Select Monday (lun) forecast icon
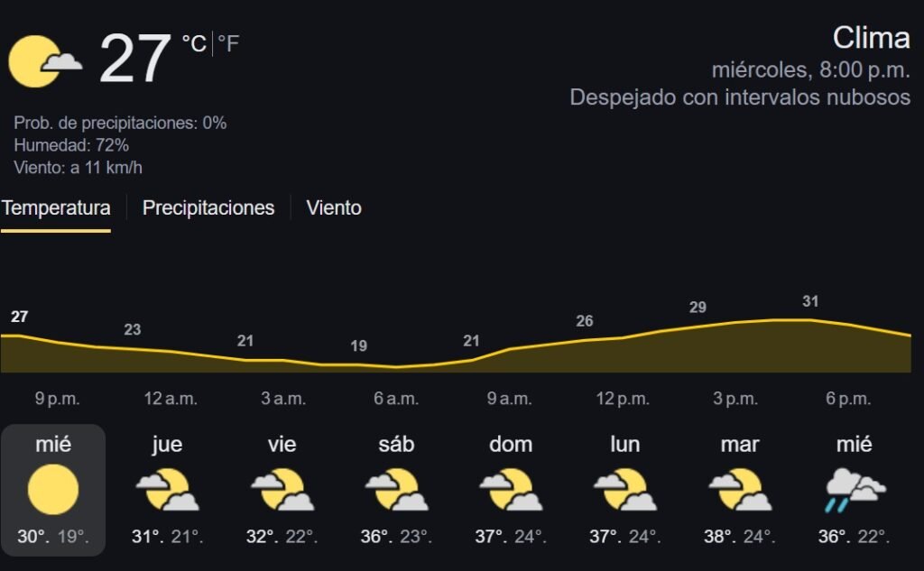This screenshot has height=571, width=924. click(625, 489)
